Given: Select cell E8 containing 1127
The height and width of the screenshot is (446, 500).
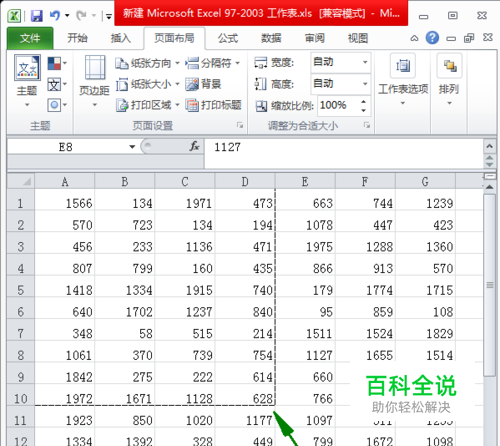Looking at the screenshot, I should tap(305, 355).
